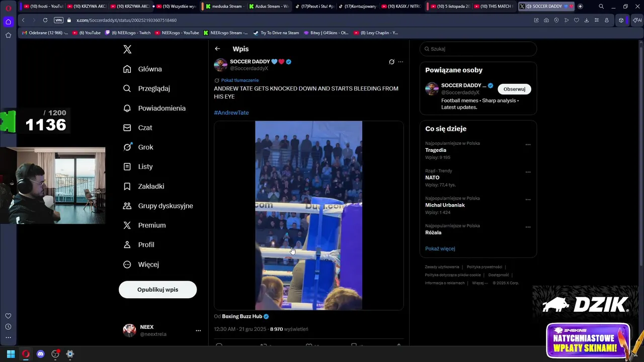Open browser profile icon in toolbar

tap(607, 20)
